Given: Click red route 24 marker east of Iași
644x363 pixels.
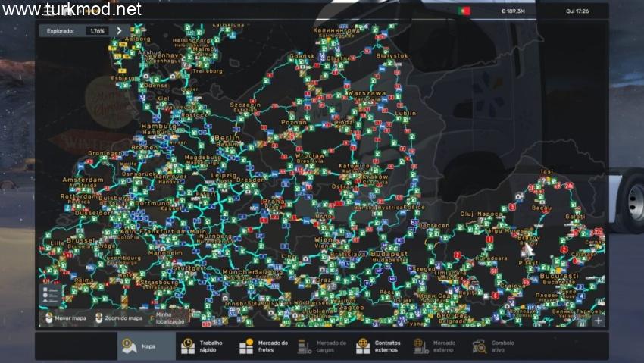Looking at the screenshot, I should coord(569,186).
